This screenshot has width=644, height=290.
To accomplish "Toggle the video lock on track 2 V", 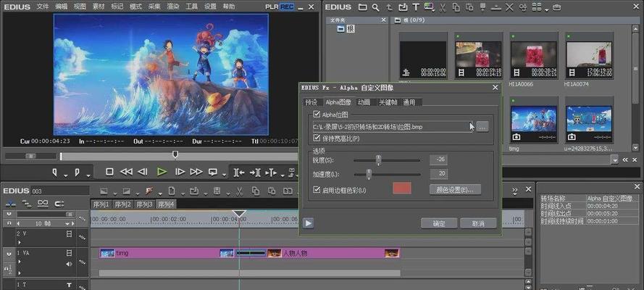I will pos(69,233).
